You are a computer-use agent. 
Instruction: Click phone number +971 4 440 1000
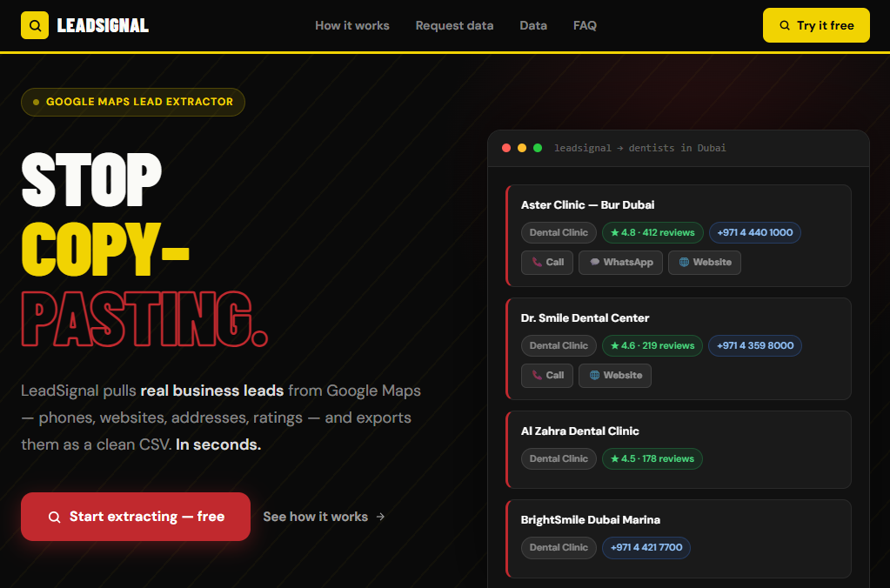755,233
